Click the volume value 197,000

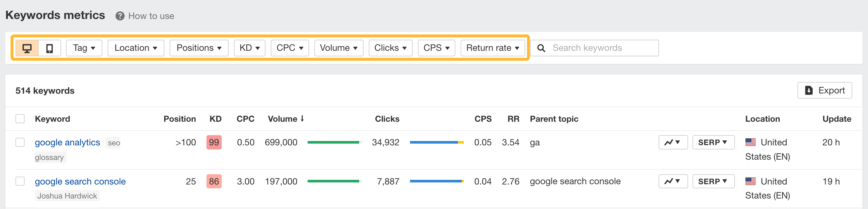tap(281, 181)
